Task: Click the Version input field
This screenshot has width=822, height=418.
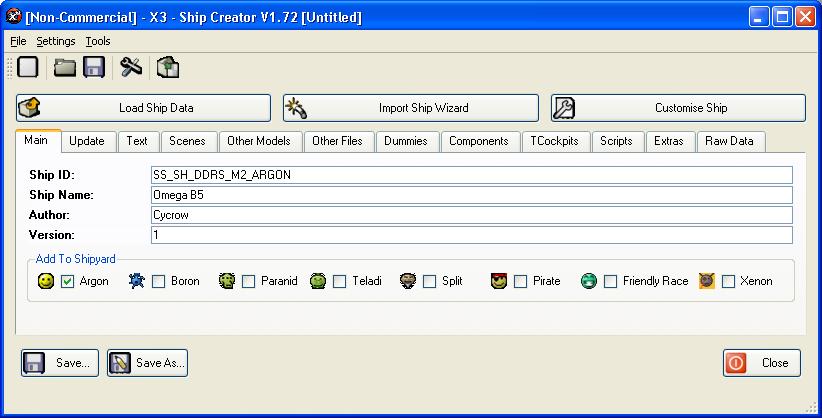Action: [472, 235]
